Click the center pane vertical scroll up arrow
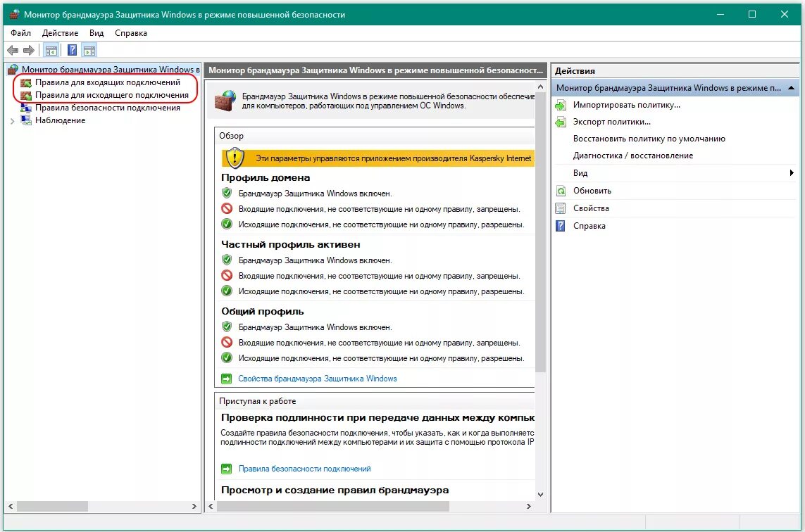Screen dimensions: 805x532 pyautogui.click(x=540, y=87)
